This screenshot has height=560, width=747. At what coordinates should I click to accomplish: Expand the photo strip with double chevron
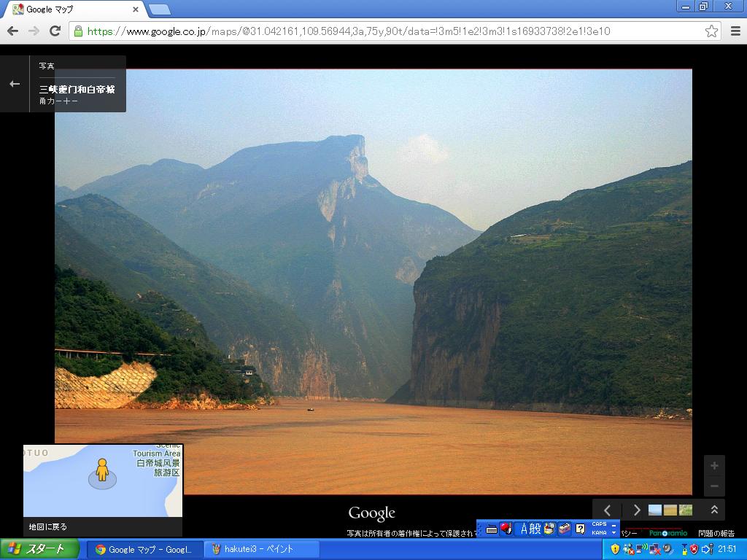714,510
